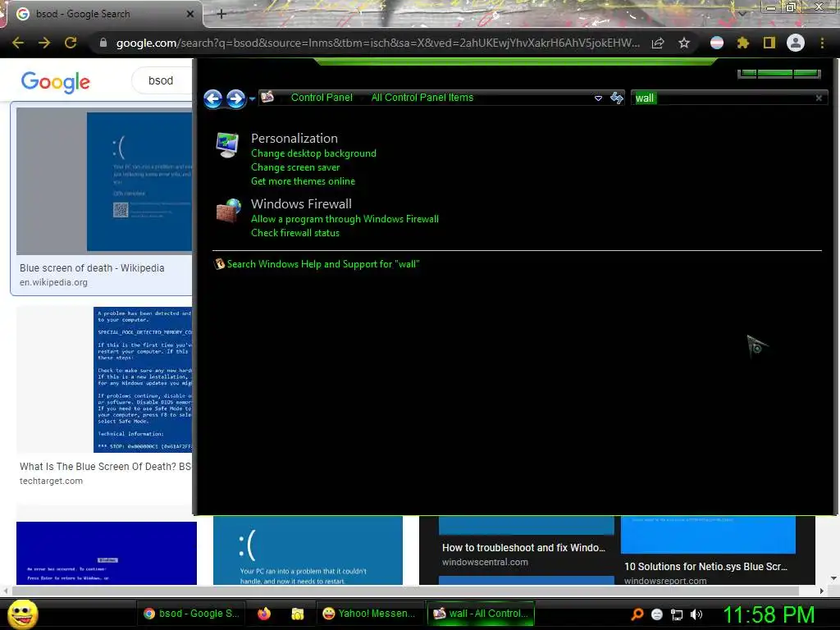Click the Control Panel search field
The image size is (840, 630).
[728, 98]
